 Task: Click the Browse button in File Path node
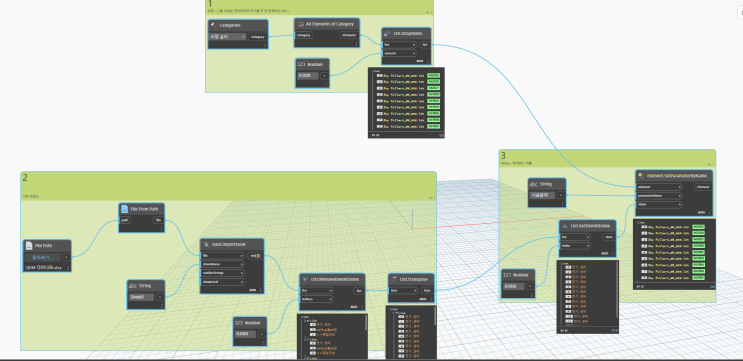43,257
